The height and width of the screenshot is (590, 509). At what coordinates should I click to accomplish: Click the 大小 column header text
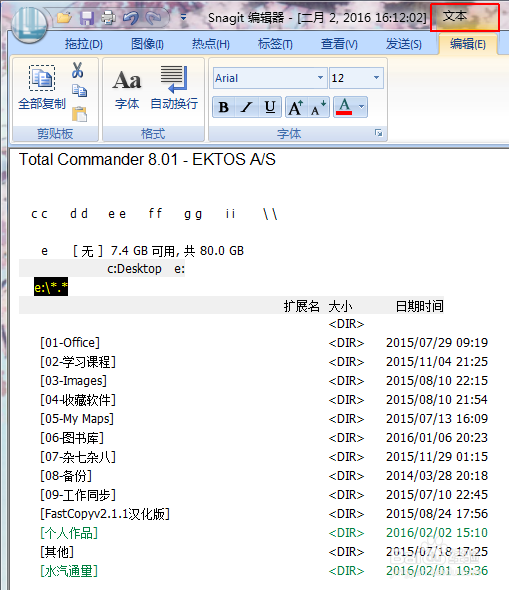tap(340, 306)
